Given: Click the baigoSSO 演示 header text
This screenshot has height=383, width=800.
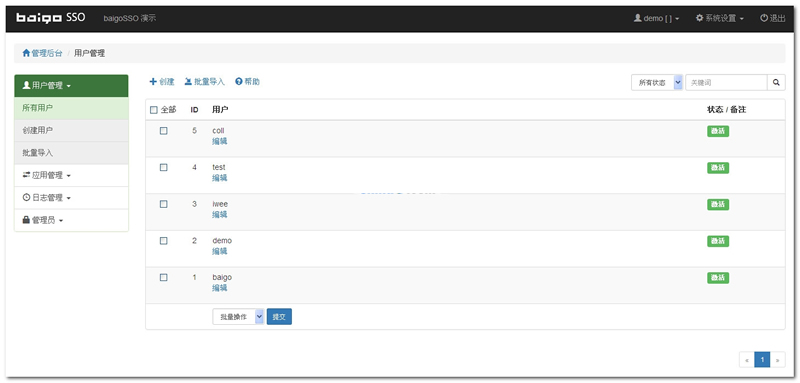Looking at the screenshot, I should click(x=130, y=18).
